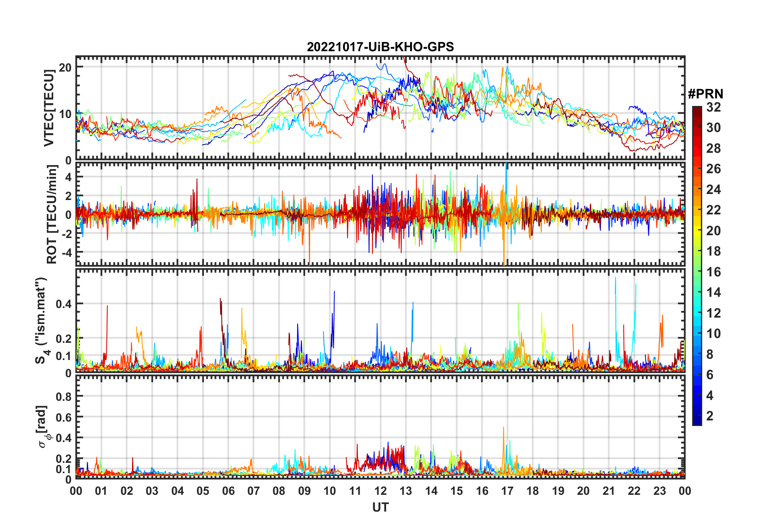Click x-axis tick label 21
Screen dimensions: 761x532
(609, 491)
